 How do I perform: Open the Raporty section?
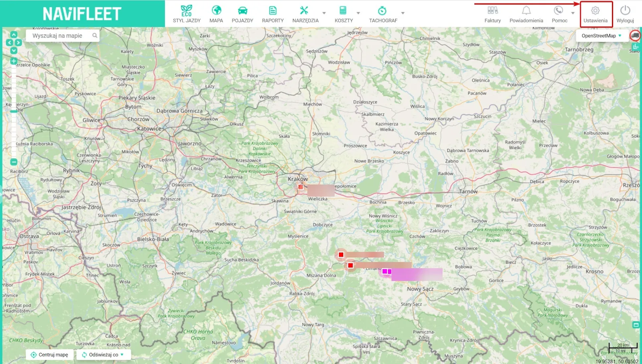[273, 14]
